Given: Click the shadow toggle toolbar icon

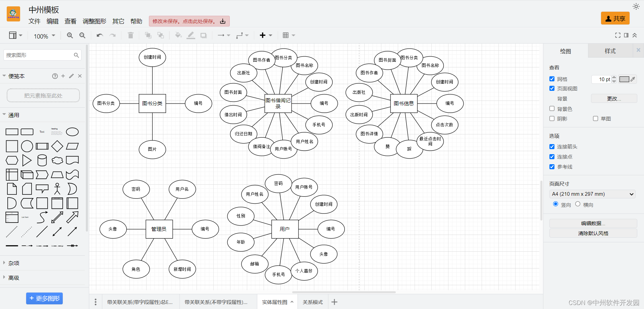Looking at the screenshot, I should (x=204, y=35).
